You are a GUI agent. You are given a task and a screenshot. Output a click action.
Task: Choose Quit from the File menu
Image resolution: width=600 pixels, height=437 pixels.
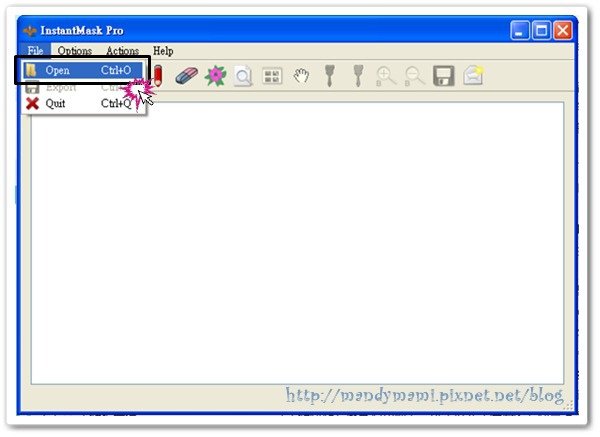tap(83, 103)
